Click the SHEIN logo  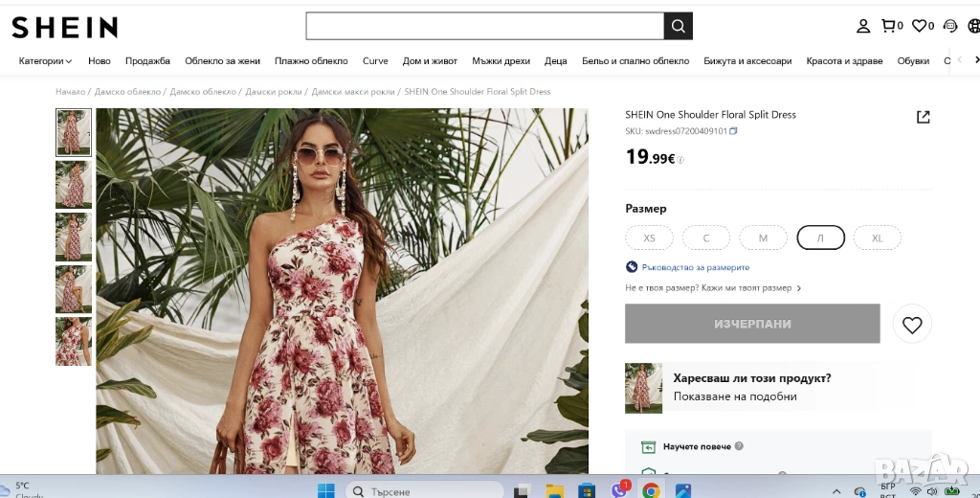[x=64, y=27]
